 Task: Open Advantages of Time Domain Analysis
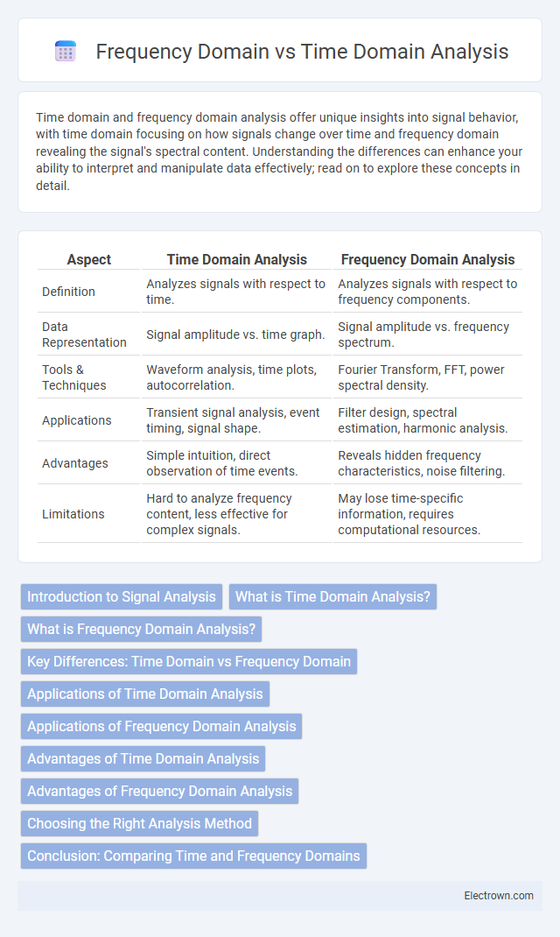pyautogui.click(x=143, y=757)
